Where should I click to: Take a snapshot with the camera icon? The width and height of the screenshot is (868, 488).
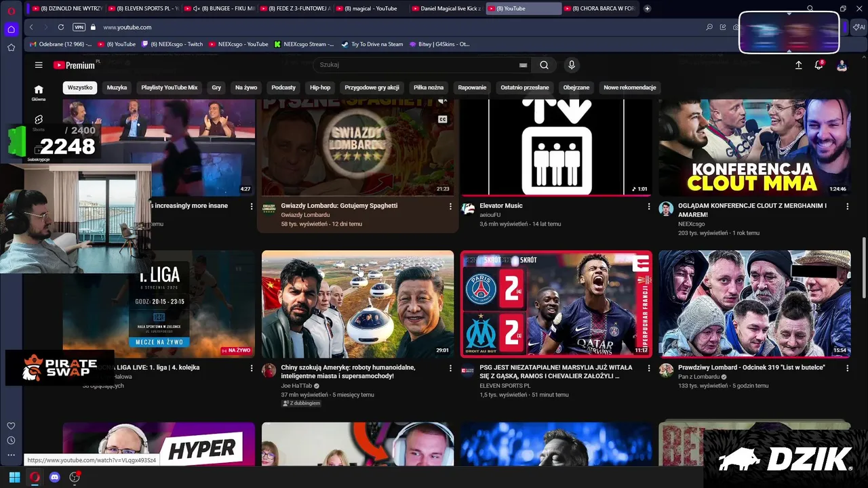coord(736,27)
